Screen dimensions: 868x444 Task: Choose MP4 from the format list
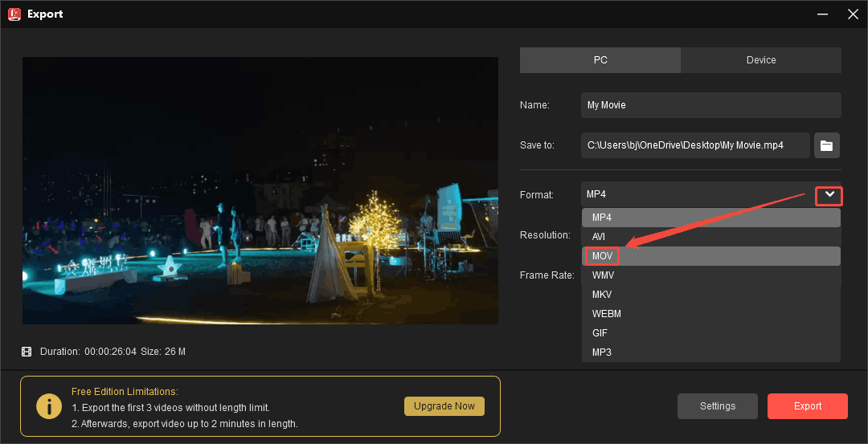point(710,218)
